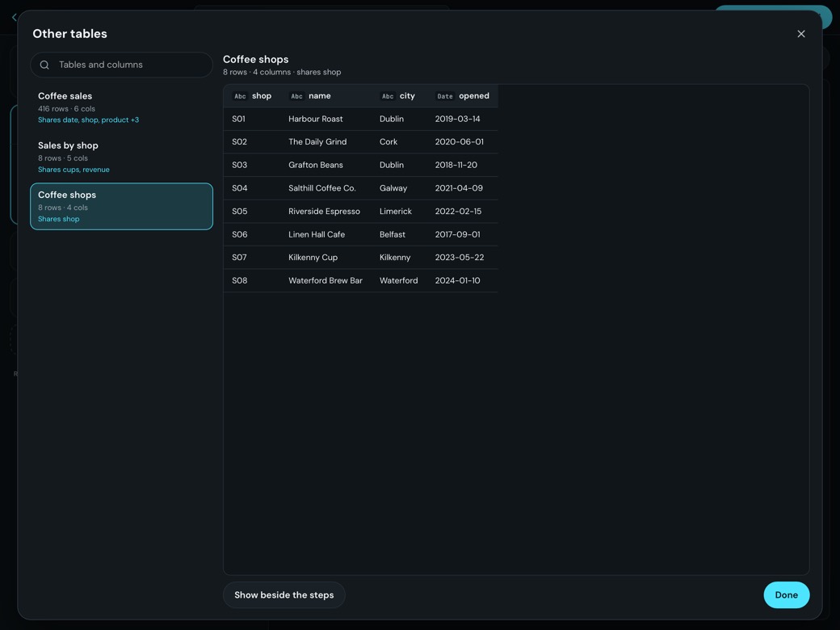
Task: Click Show beside the steps button
Action: 284,594
